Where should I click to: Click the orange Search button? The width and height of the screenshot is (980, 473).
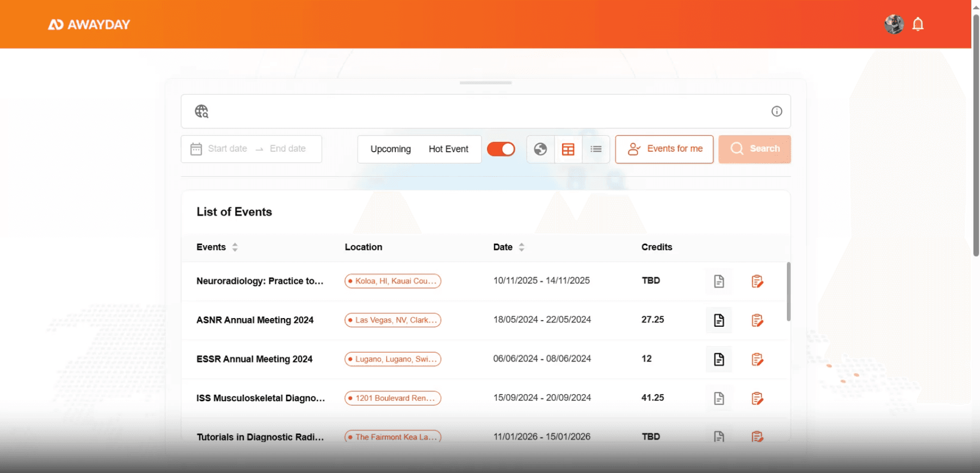click(x=755, y=149)
